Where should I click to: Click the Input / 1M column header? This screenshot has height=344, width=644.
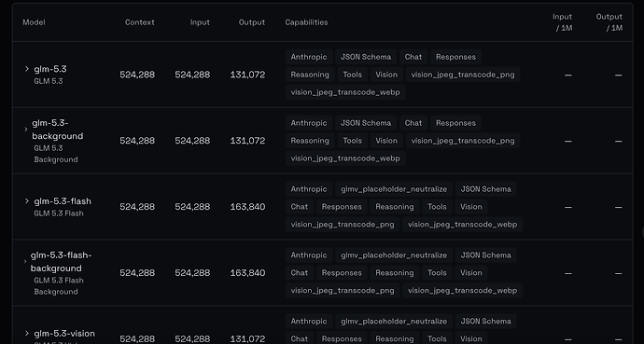pos(563,22)
